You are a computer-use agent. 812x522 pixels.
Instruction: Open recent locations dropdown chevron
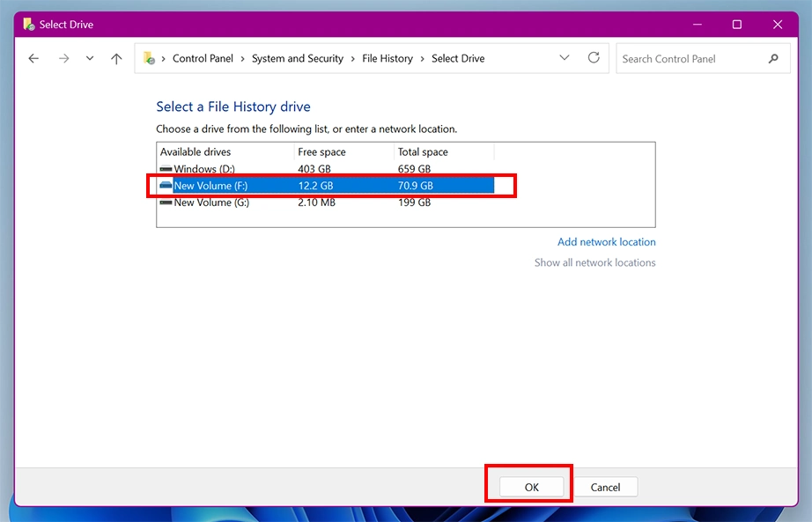click(90, 58)
